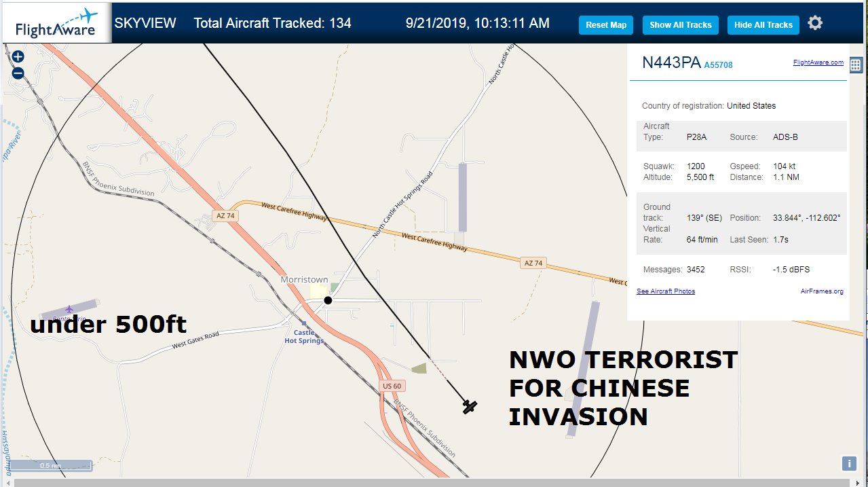
Task: Click the West Gates Road label
Action: [x=195, y=340]
